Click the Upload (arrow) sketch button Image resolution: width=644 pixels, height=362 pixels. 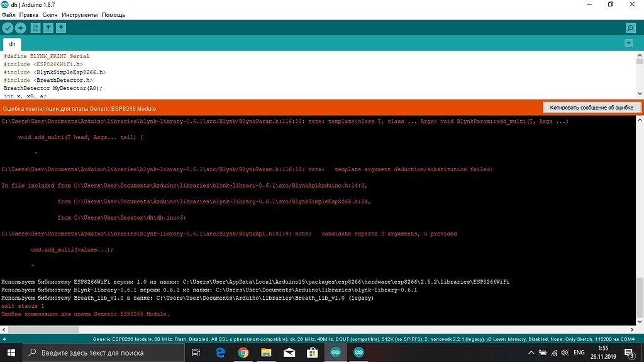tap(20, 28)
